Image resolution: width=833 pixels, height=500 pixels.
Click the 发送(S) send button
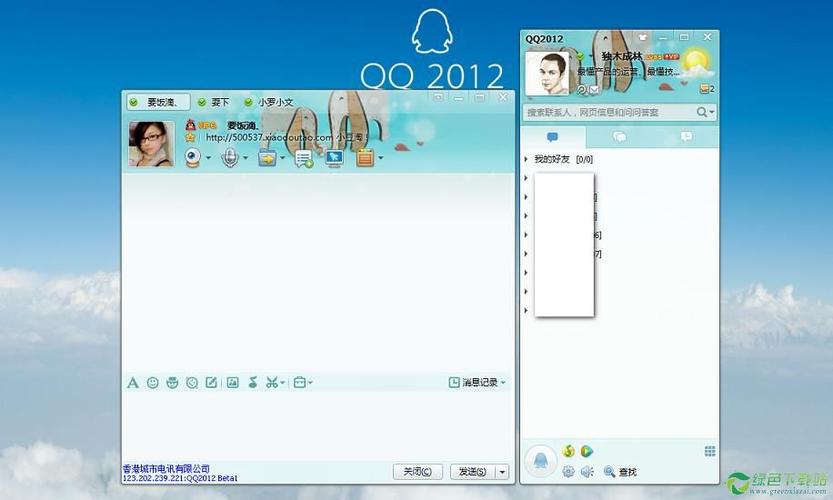[x=472, y=471]
